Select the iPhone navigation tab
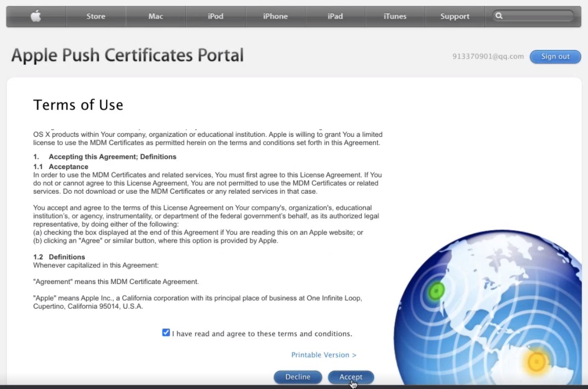588x389 pixels. click(275, 16)
